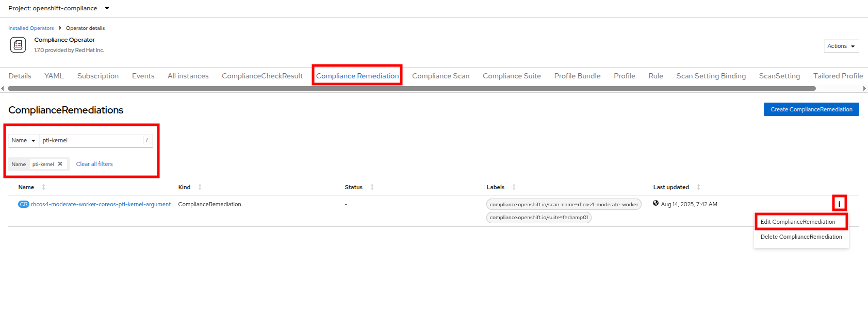
Task: Go to Installed Operators breadcrumb link
Action: click(31, 28)
